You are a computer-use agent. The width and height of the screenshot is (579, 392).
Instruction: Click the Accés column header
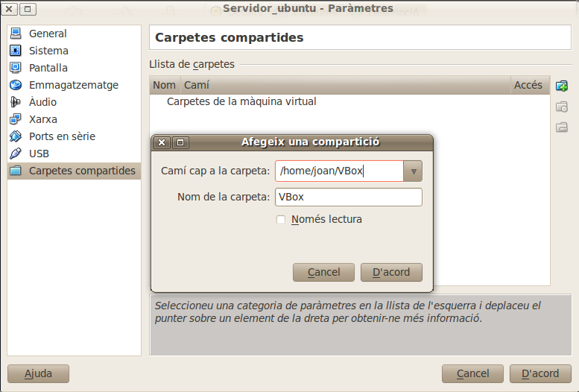528,85
